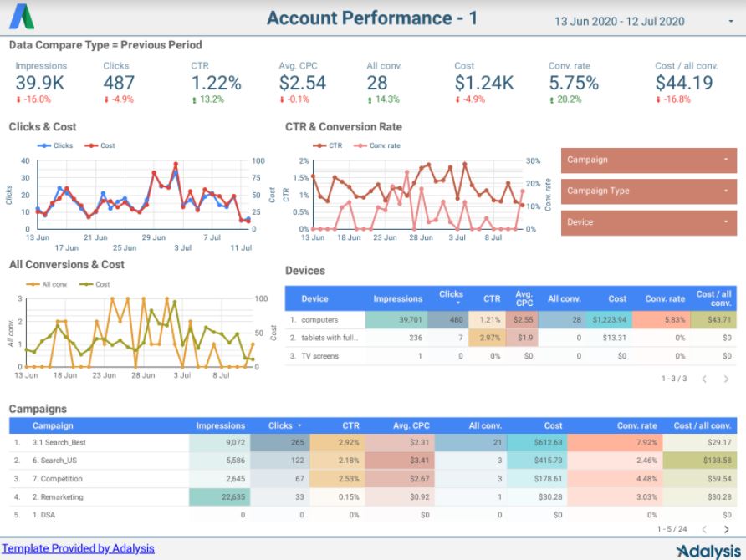
Task: Click the Adalysis logo in footer
Action: pyautogui.click(x=708, y=551)
